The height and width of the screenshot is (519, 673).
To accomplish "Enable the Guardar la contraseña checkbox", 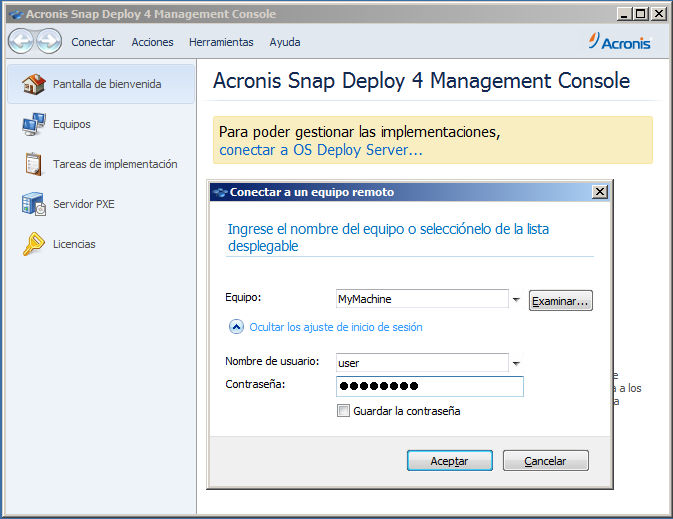I will click(344, 411).
